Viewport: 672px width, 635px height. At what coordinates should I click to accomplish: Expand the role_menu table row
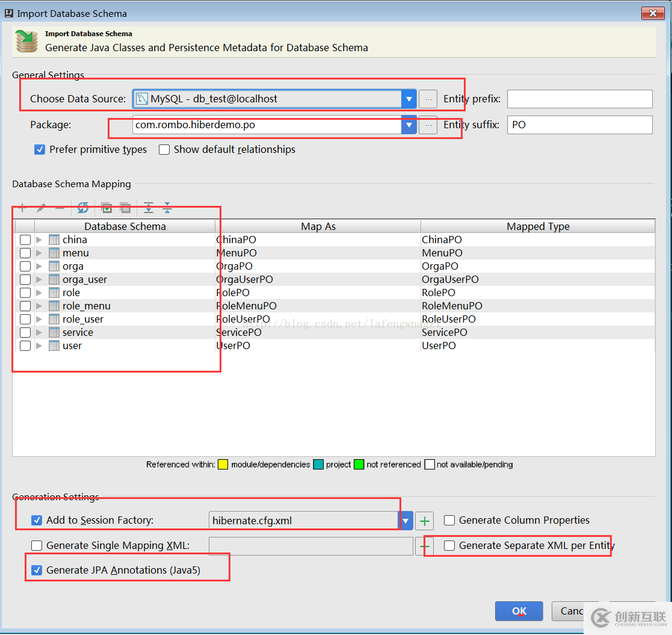point(39,306)
